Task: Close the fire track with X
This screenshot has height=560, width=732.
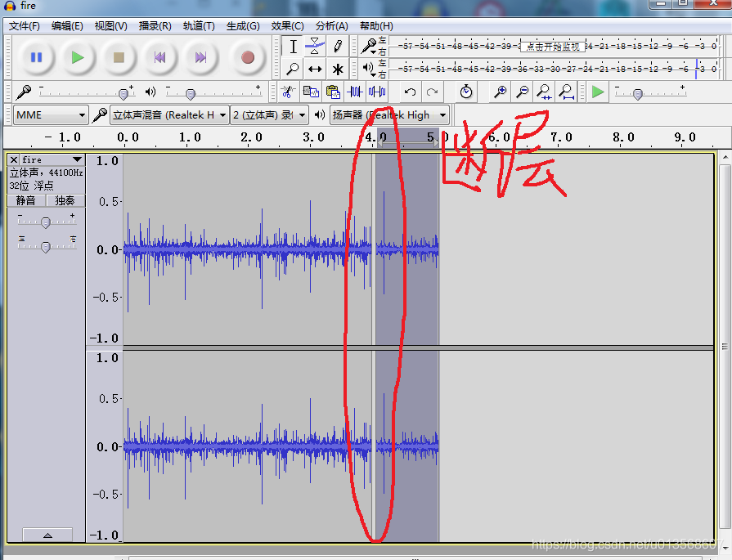Action: pos(14,159)
